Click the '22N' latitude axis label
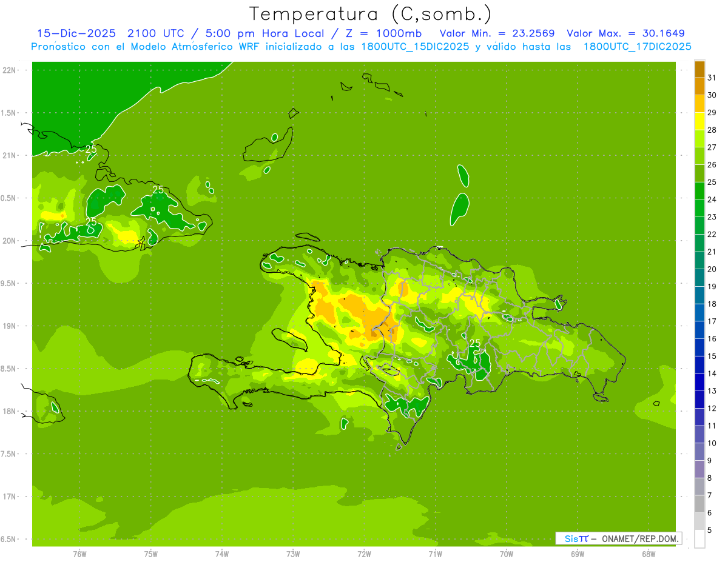 pyautogui.click(x=9, y=70)
